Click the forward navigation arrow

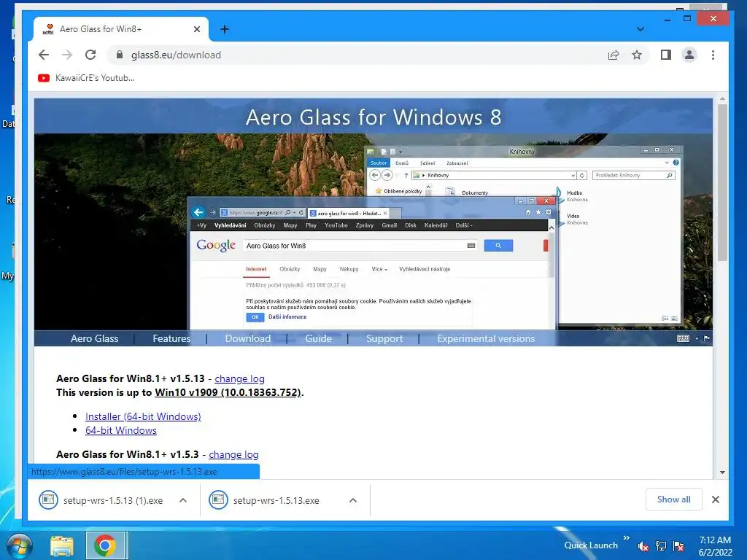coord(67,55)
